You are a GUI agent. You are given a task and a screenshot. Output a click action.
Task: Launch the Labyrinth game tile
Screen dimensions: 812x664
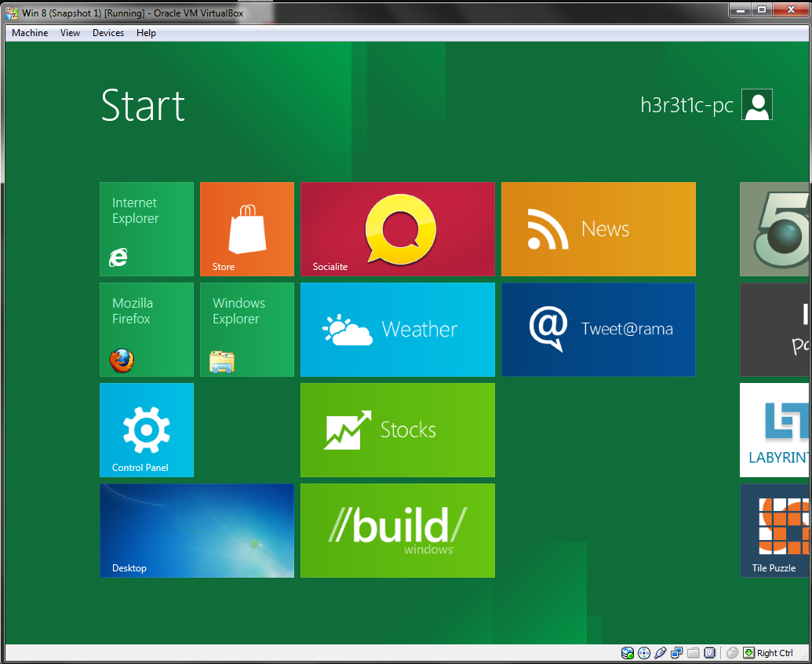point(774,430)
